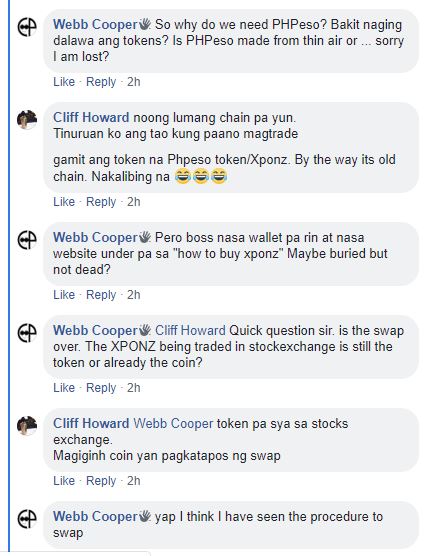Like the 'Maybe buried but not dead' comment
The width and height of the screenshot is (427, 556).
coord(64,295)
